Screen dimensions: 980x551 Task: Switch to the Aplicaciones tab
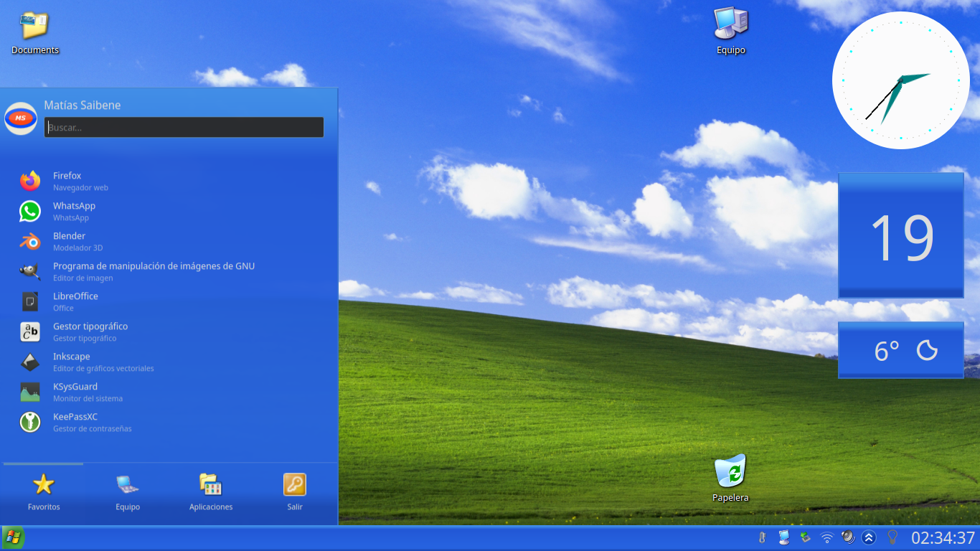[211, 492]
